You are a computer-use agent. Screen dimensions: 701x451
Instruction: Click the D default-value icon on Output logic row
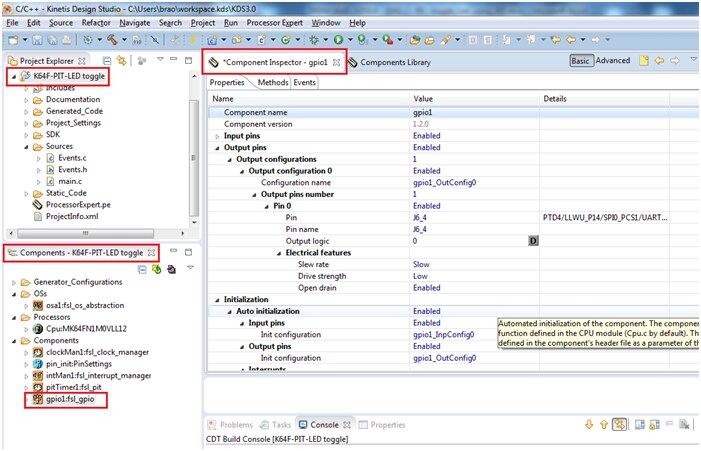pos(533,241)
